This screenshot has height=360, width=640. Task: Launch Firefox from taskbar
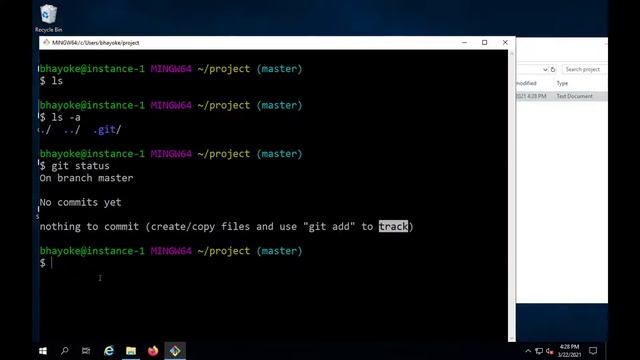[x=153, y=351]
